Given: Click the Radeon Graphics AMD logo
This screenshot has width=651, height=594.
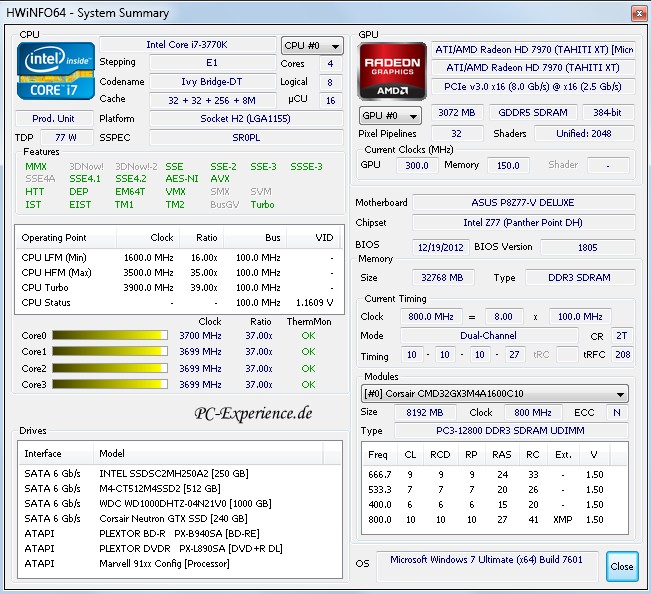Looking at the screenshot, I should click(392, 71).
